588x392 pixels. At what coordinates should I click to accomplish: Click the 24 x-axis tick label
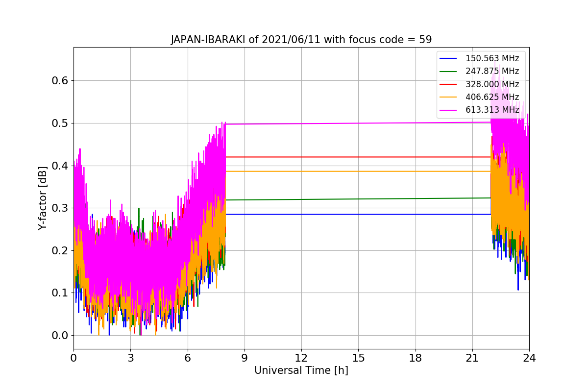529,358
